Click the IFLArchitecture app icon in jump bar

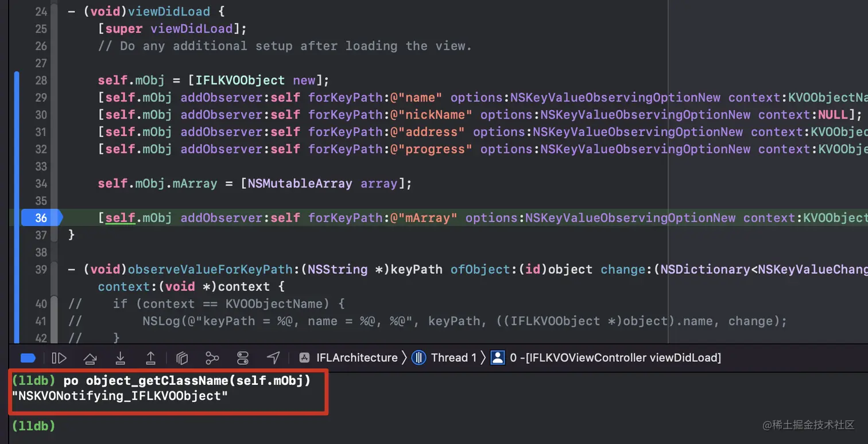tap(305, 358)
